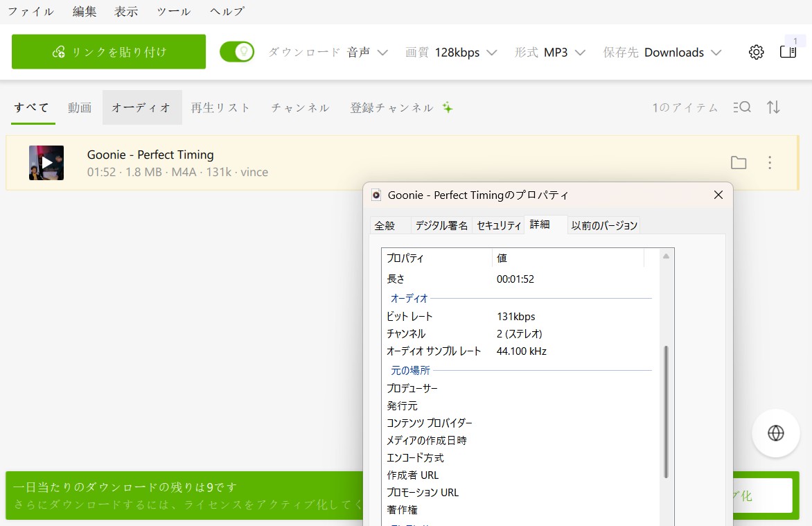
Task: Select the オーディオ サンプル レート row
Action: 518,351
